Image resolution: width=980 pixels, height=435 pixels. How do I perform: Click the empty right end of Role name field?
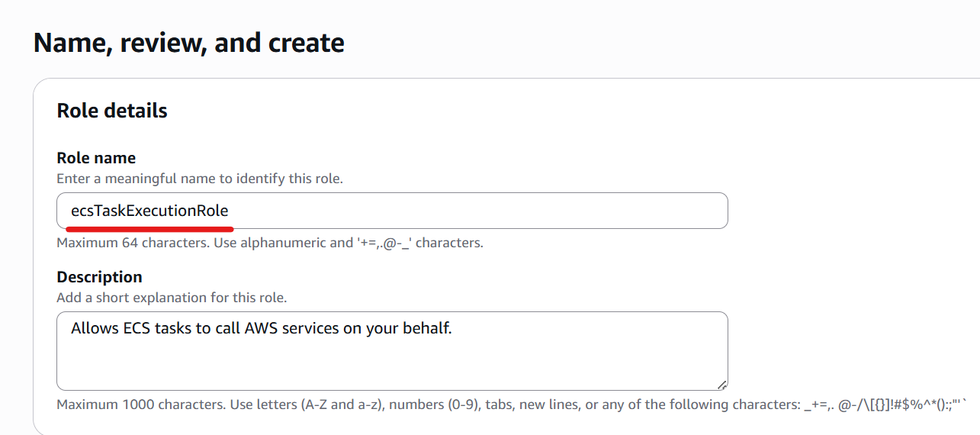610,211
